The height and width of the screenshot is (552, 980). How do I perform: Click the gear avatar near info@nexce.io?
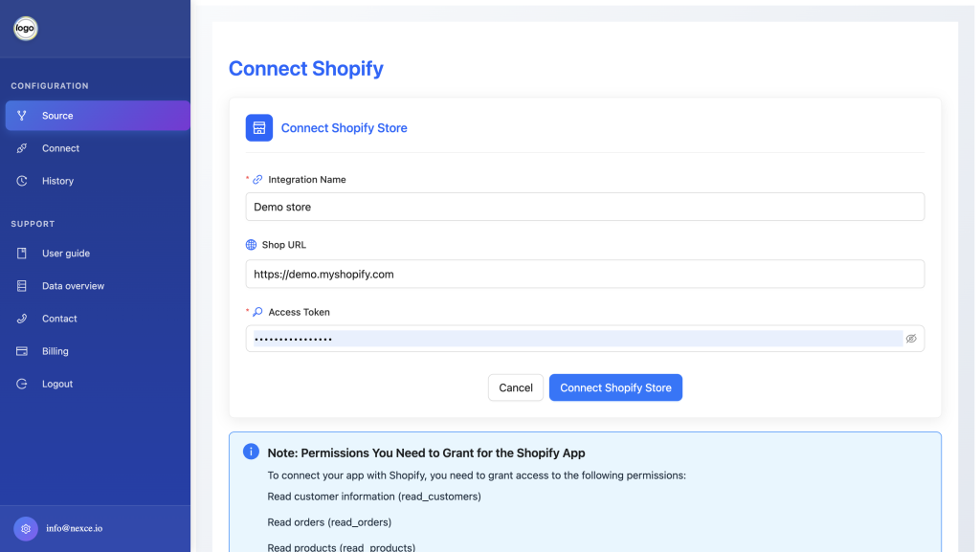pos(26,528)
